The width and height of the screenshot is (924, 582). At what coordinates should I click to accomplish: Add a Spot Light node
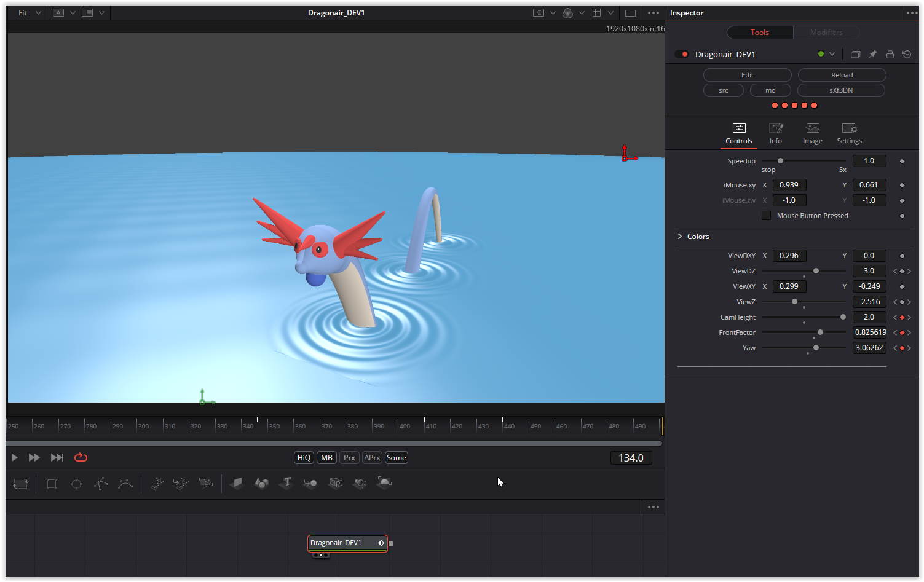tap(360, 484)
